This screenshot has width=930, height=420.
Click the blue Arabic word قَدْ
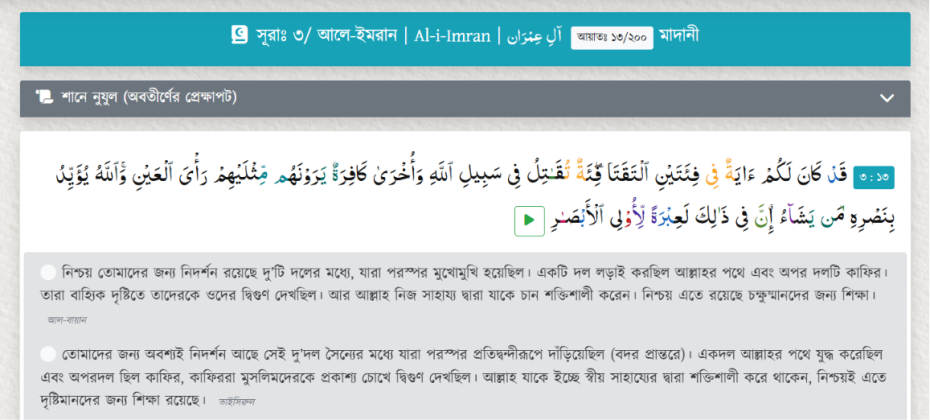(835, 178)
